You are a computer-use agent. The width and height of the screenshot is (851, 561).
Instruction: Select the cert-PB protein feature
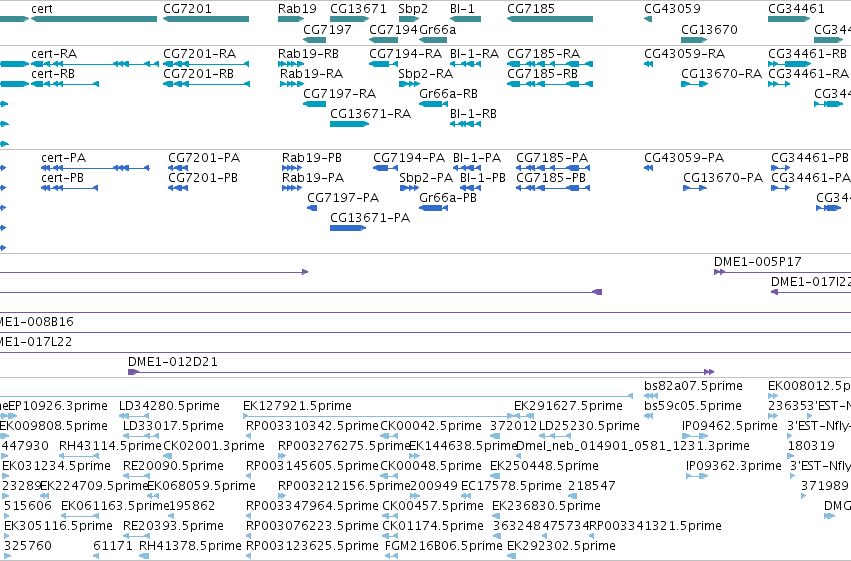point(69,188)
